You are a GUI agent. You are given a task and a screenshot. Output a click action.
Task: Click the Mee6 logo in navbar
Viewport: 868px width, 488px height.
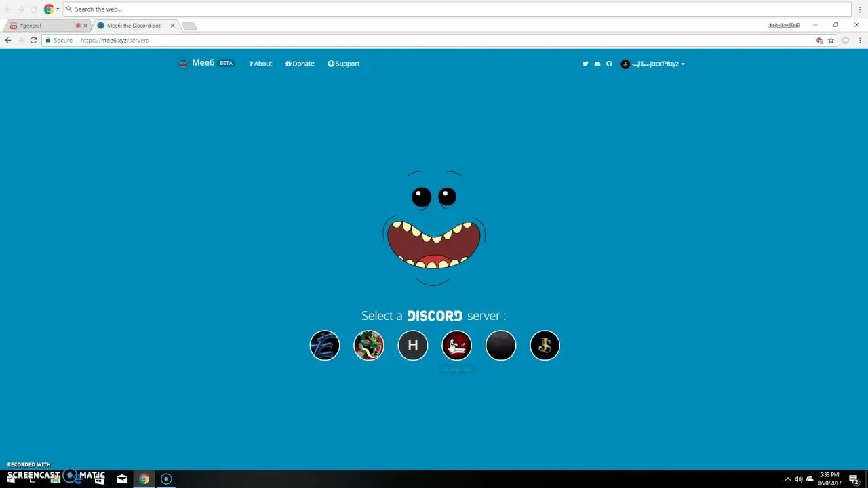coord(183,63)
